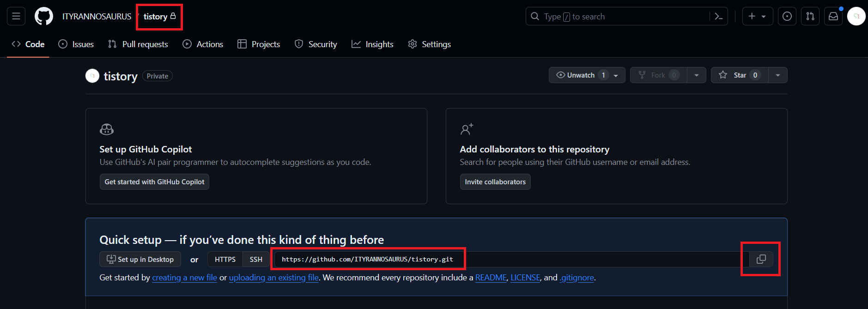Star the tistory repository
Screen dimensions: 868x309
coord(740,75)
